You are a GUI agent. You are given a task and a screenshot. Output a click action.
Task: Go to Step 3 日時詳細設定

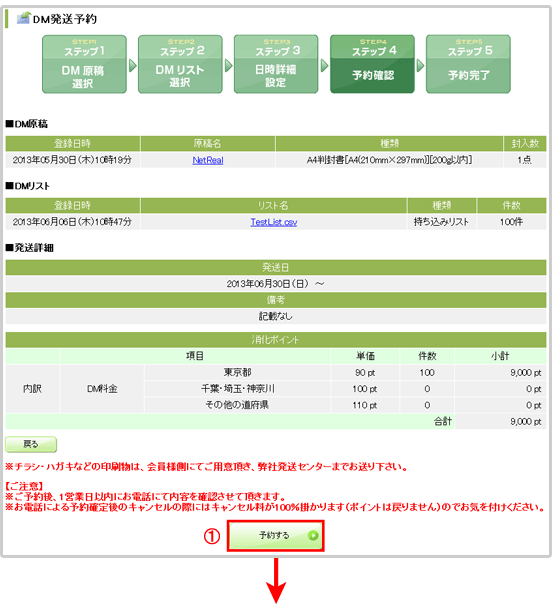276,64
